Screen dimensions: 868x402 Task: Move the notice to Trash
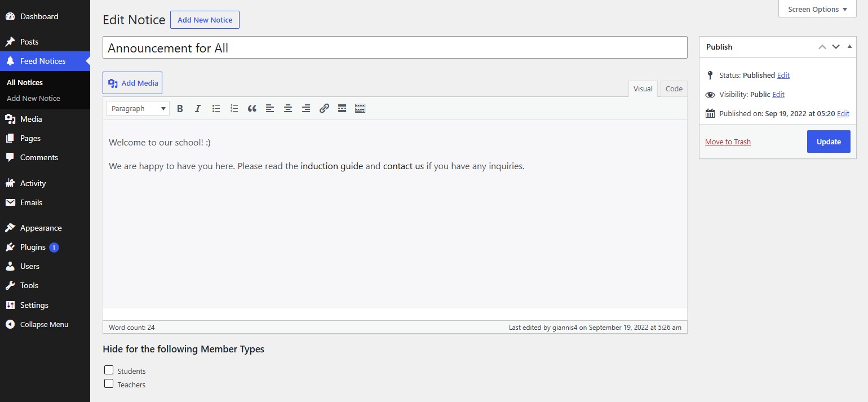tap(728, 142)
